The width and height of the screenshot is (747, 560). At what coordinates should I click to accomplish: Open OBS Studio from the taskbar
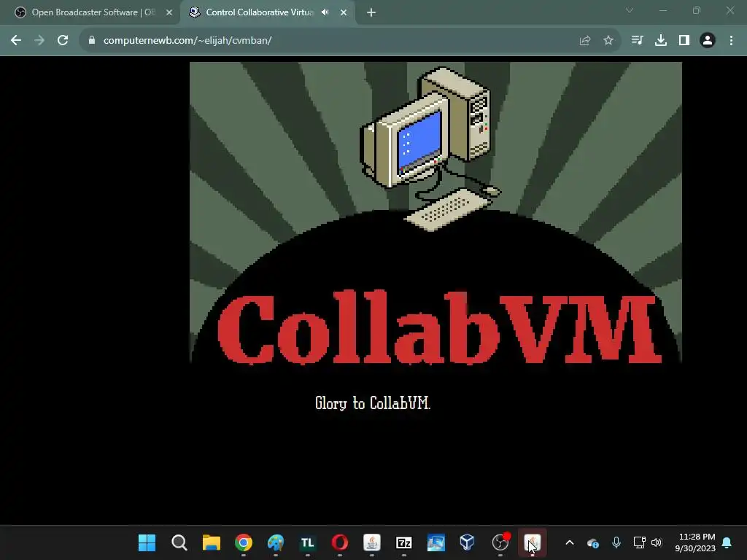pos(500,542)
